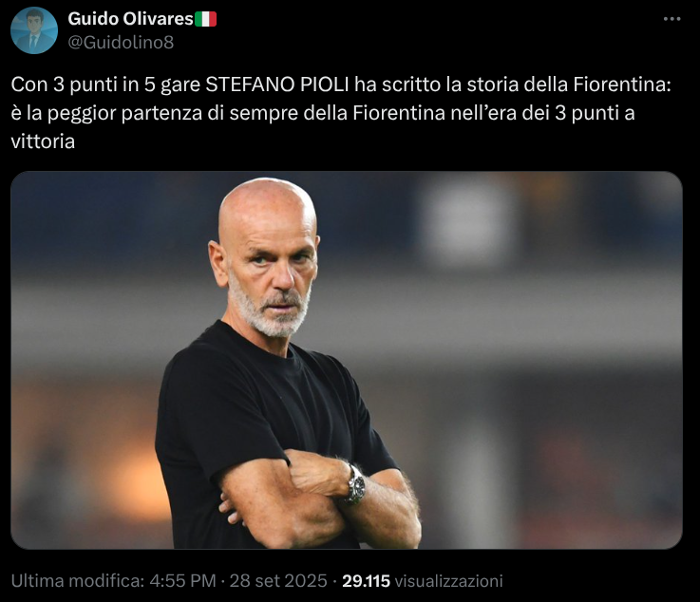Screen dimensions: 700x602
Task: Click the Italian flag emoji beside the name
Action: click(x=206, y=19)
